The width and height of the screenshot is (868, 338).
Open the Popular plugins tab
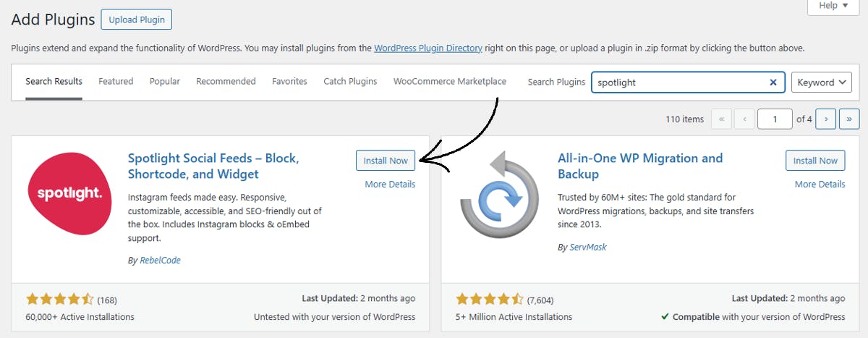165,81
